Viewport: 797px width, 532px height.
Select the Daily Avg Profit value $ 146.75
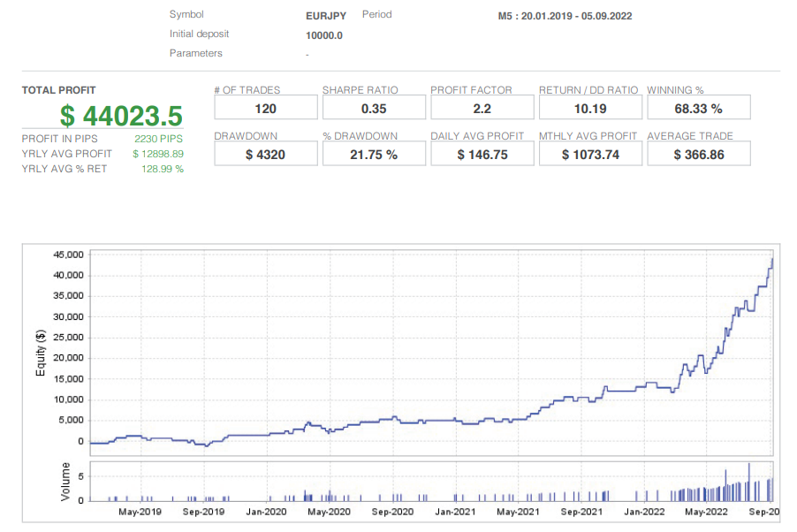[482, 155]
